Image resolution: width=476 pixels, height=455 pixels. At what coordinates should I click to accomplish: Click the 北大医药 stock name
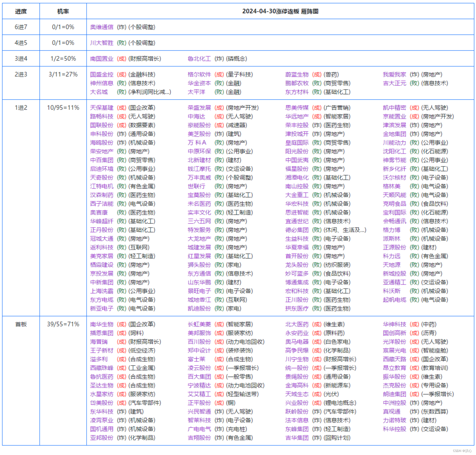tap(297, 324)
